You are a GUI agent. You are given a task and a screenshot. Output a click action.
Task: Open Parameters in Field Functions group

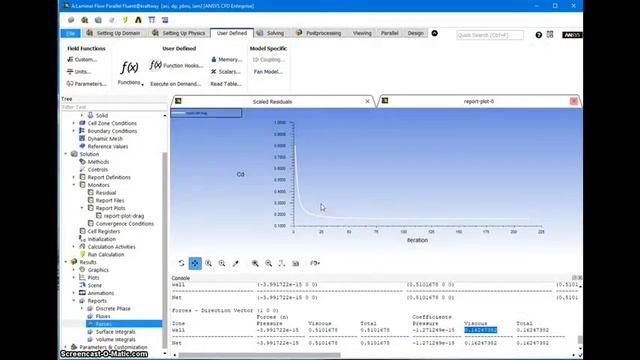(86, 84)
